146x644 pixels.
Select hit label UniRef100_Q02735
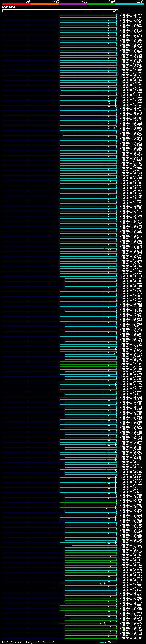click(131, 30)
